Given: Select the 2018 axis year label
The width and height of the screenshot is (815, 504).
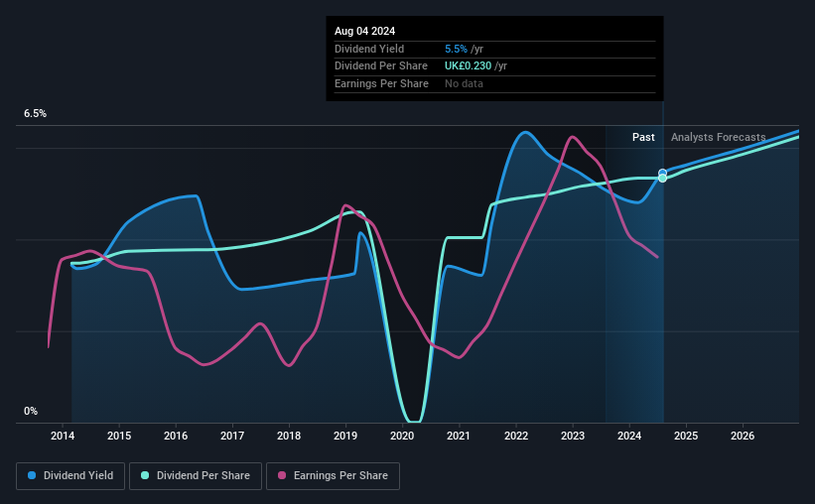Looking at the screenshot, I should [x=289, y=436].
